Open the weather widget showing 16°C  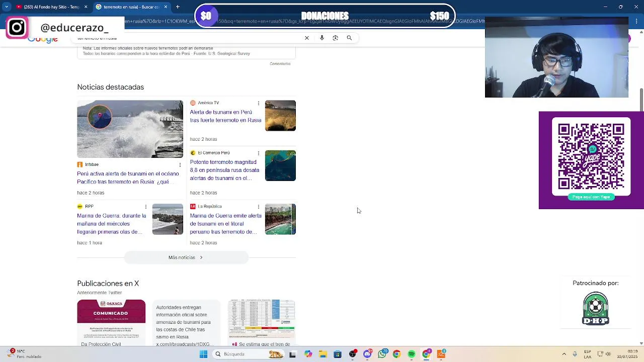click(x=24, y=354)
